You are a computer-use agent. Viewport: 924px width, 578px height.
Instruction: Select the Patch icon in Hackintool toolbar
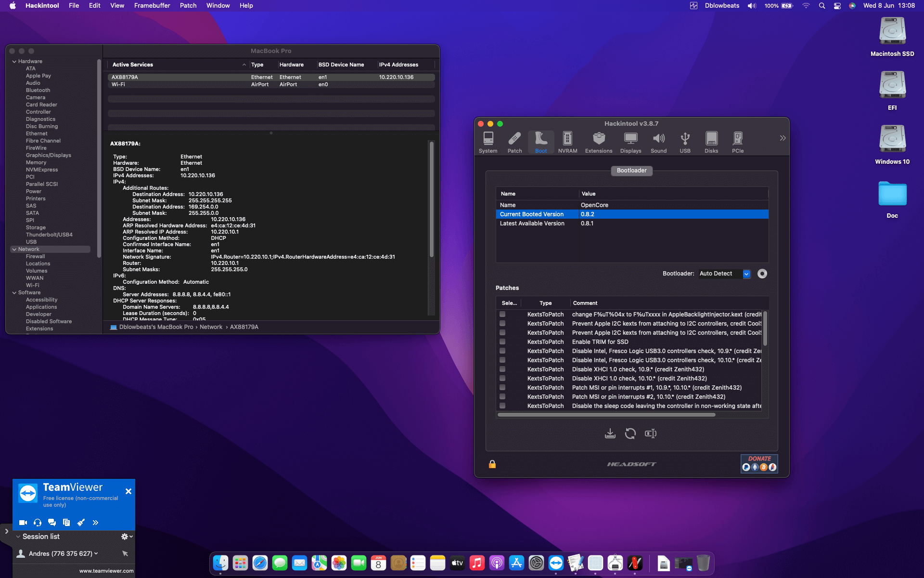click(514, 141)
